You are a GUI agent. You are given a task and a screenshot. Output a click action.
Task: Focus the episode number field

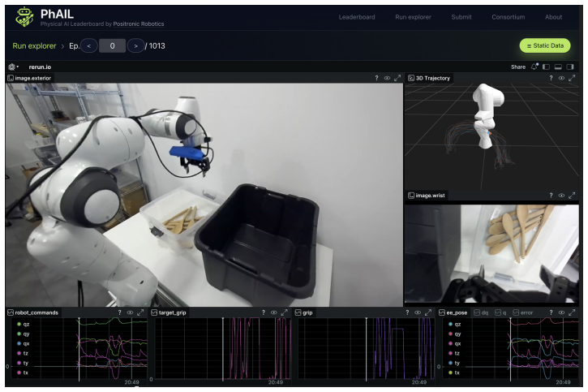point(112,45)
